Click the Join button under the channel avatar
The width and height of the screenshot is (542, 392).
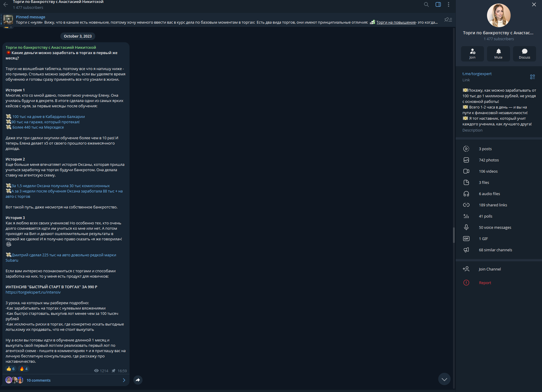coord(472,54)
